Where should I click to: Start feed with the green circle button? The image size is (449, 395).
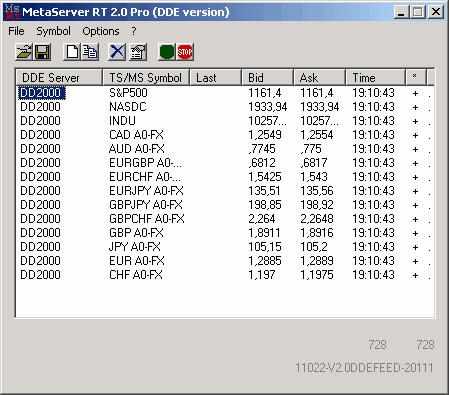(167, 52)
